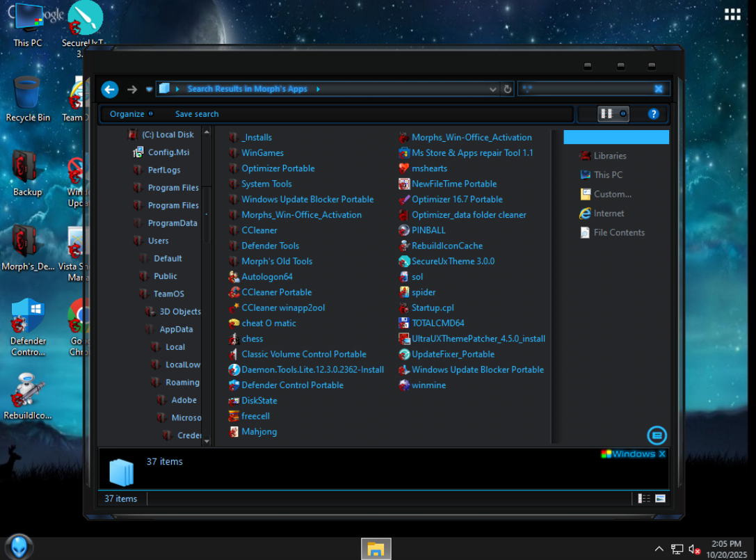
Task: Select CCleaner winapp2ool item
Action: pyautogui.click(x=277, y=307)
